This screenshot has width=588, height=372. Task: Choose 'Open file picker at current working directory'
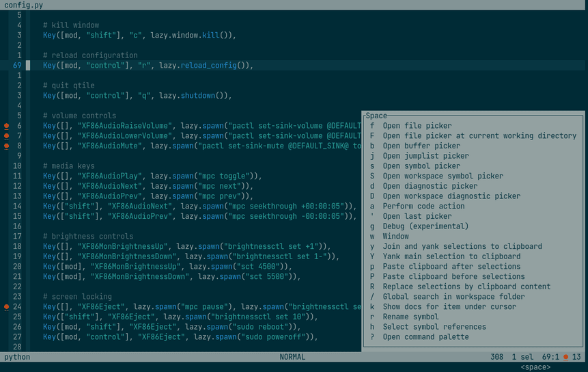click(x=473, y=136)
